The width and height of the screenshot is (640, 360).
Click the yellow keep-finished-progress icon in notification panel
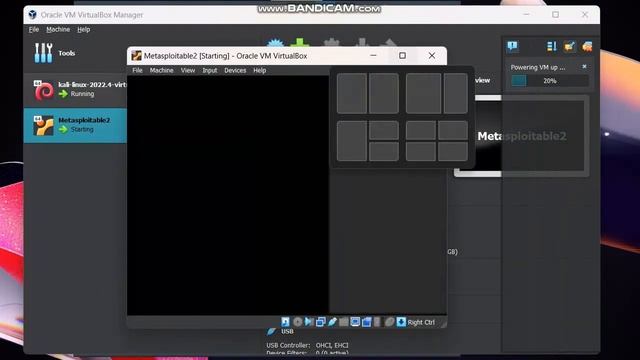tap(569, 47)
